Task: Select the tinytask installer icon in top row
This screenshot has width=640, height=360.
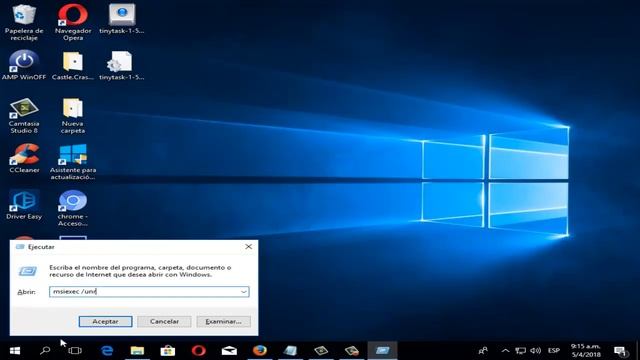Action: pos(122,19)
